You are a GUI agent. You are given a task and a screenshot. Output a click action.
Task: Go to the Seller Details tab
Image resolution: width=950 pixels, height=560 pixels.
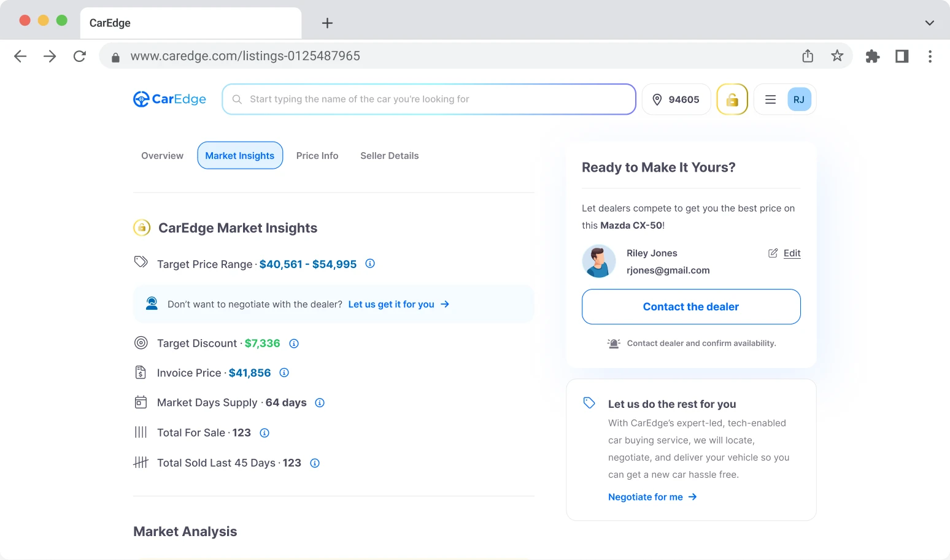coord(390,156)
